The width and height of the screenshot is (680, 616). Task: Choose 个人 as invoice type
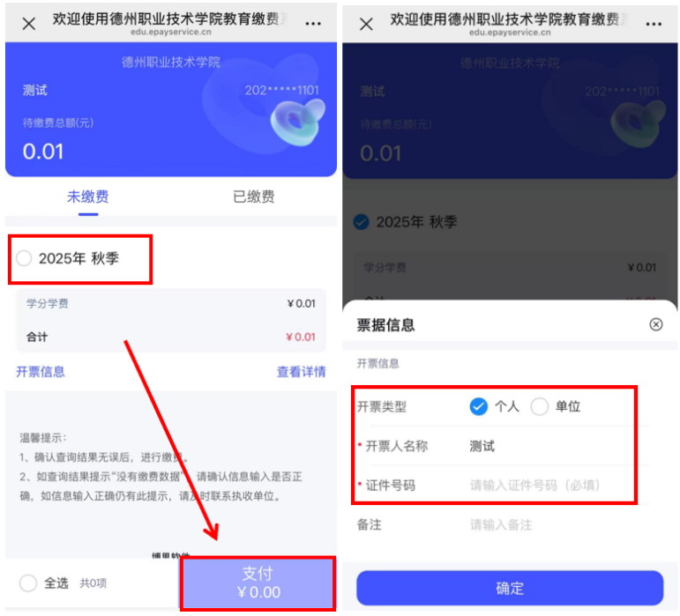479,406
